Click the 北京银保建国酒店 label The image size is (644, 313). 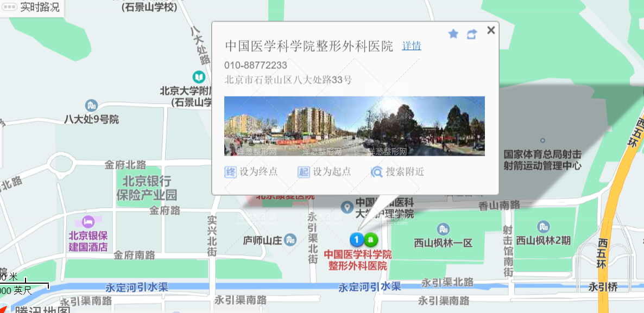coord(89,241)
